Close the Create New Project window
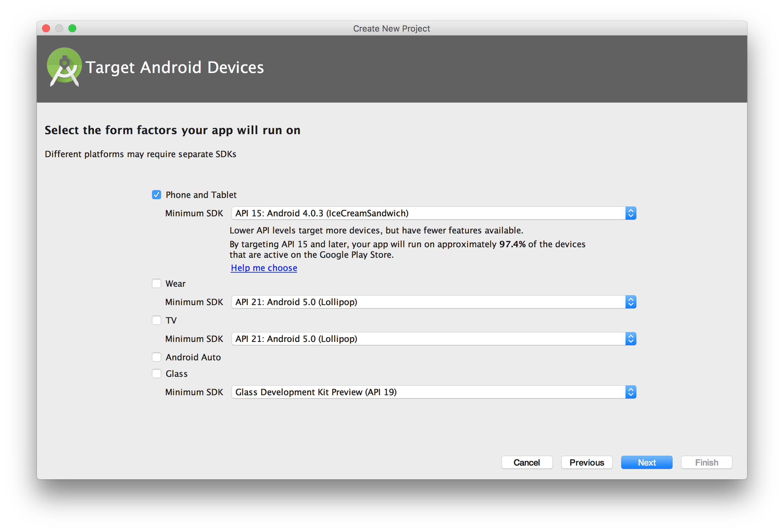784x532 pixels. point(46,28)
